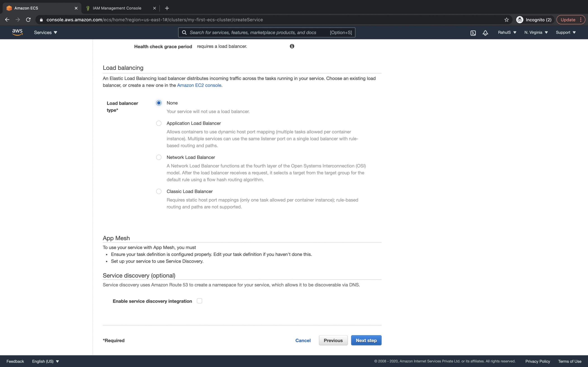This screenshot has height=367, width=588.
Task: Switch to the Amazon ECS tab
Action: (26, 8)
